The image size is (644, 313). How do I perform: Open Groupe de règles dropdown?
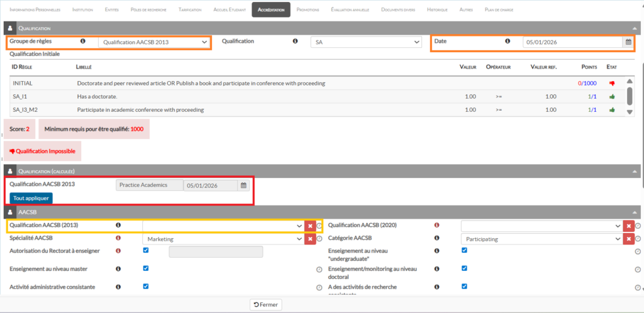point(154,42)
